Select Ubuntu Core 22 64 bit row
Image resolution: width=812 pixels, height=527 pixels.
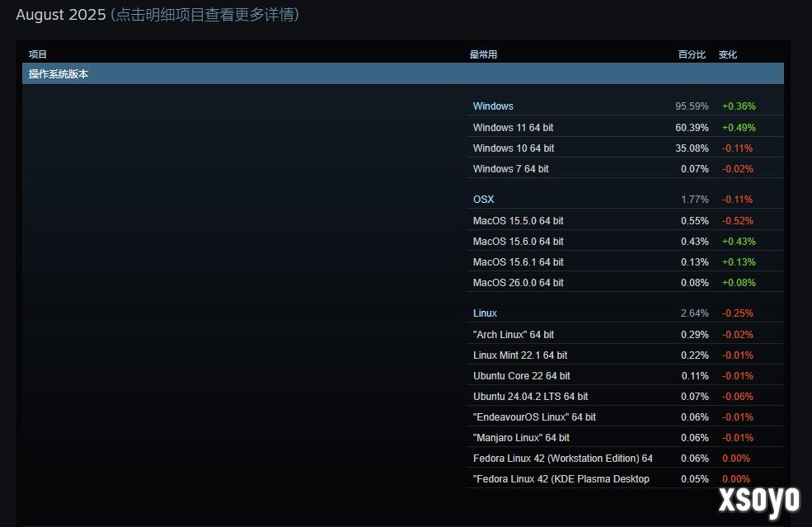point(625,376)
